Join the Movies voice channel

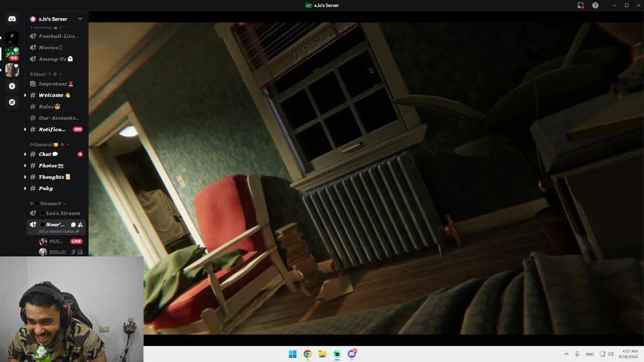tap(56, 47)
